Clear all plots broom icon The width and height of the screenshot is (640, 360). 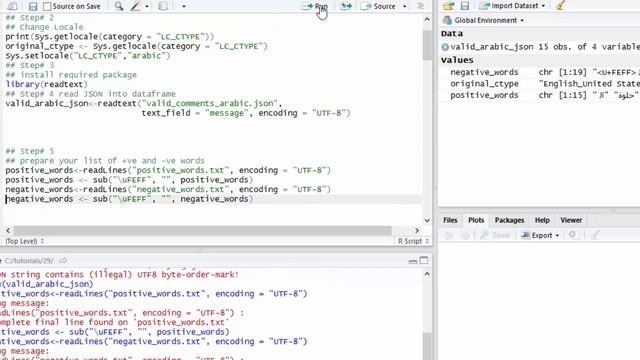point(596,235)
